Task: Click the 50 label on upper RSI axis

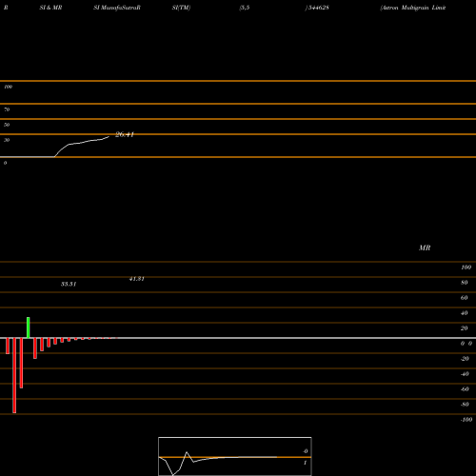Action: coord(7,125)
